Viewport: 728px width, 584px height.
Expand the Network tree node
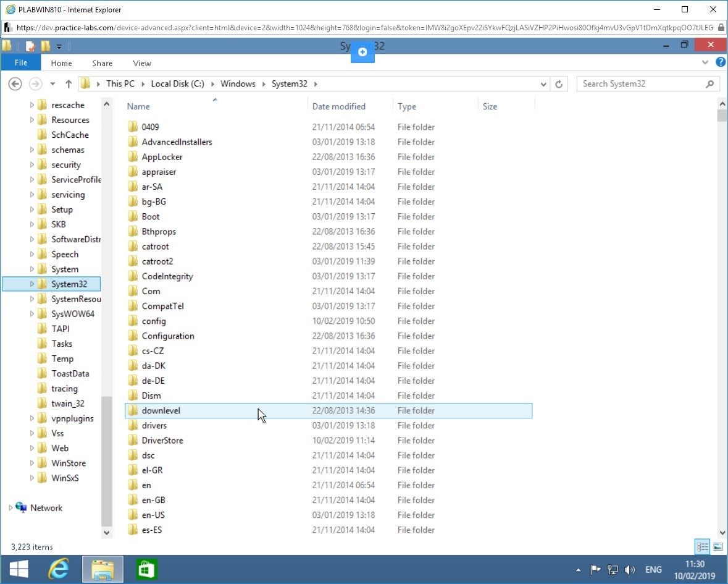coord(10,508)
